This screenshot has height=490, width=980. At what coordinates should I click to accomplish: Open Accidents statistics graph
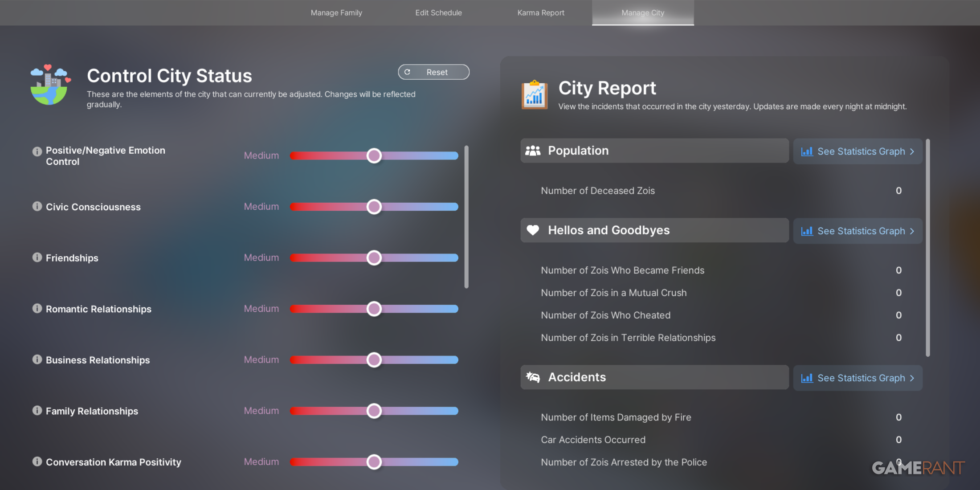[x=857, y=378]
